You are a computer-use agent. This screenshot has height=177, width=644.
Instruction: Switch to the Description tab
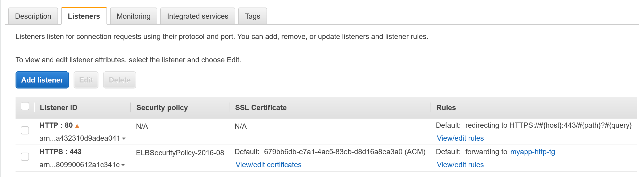pyautogui.click(x=33, y=16)
